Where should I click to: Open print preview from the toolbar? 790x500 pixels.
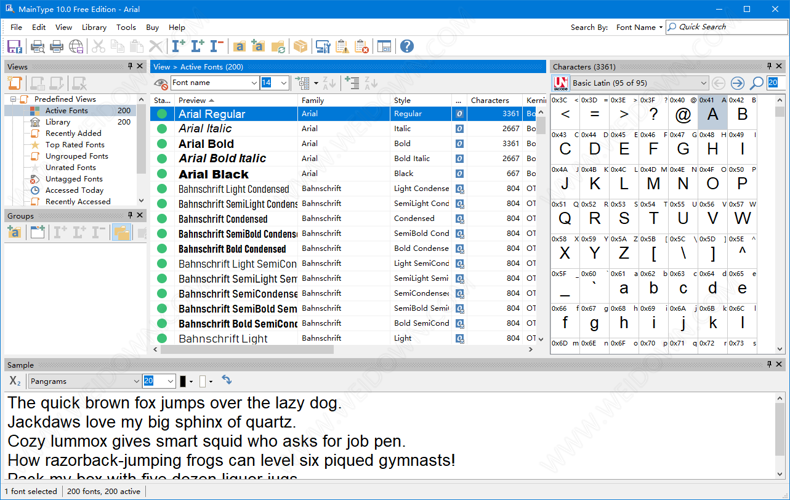(x=37, y=46)
